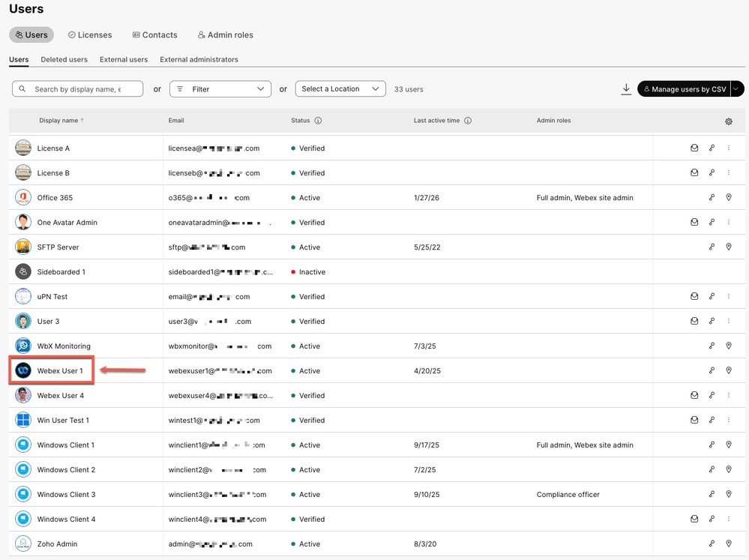The height and width of the screenshot is (560, 749).
Task: Sort the table by Display name
Action: point(61,120)
